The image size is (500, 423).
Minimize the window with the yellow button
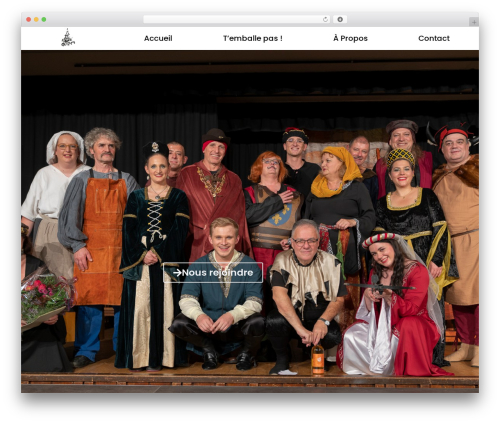[36, 20]
